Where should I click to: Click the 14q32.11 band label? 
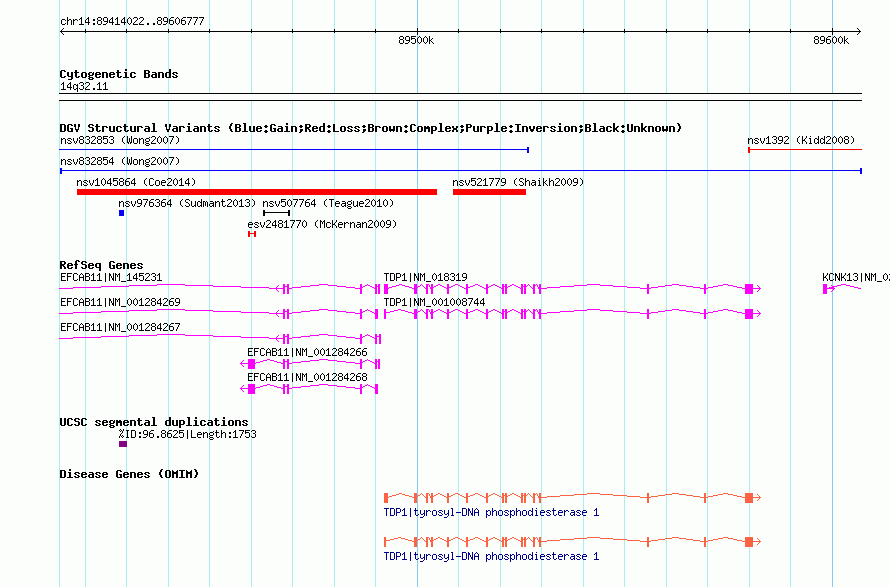[84, 86]
